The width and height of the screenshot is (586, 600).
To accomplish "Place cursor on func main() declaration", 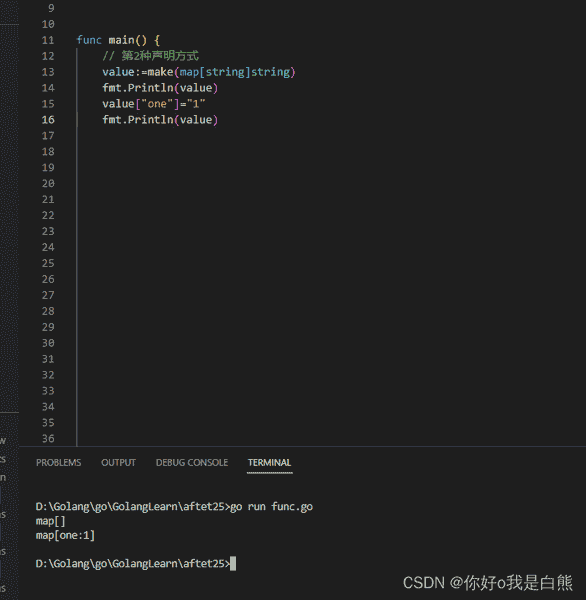I will tap(118, 40).
